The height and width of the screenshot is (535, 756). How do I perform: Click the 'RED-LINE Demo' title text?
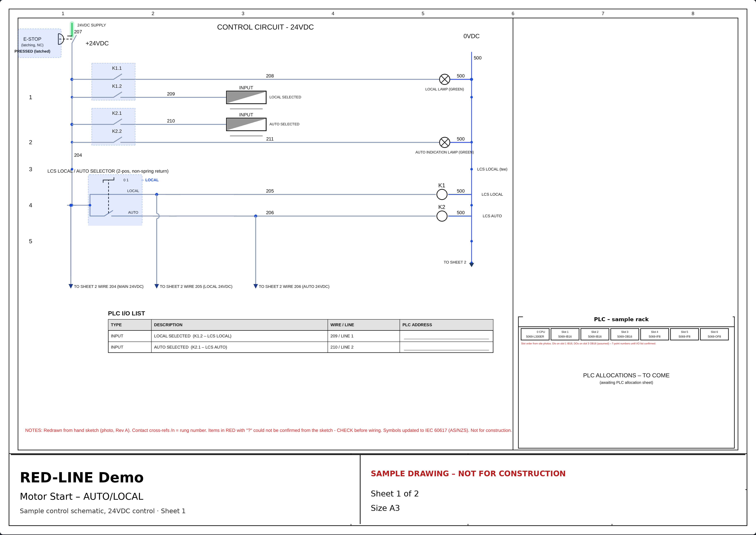point(82,478)
